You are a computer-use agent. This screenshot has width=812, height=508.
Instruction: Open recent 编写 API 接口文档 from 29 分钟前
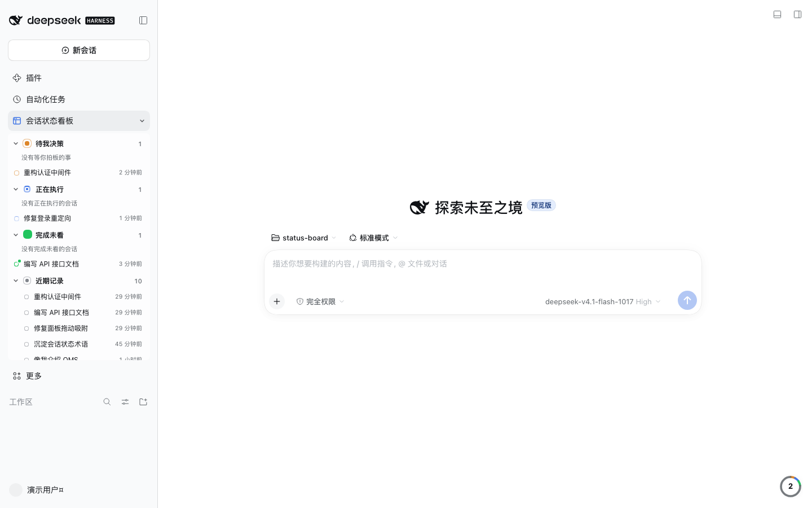[x=82, y=313]
